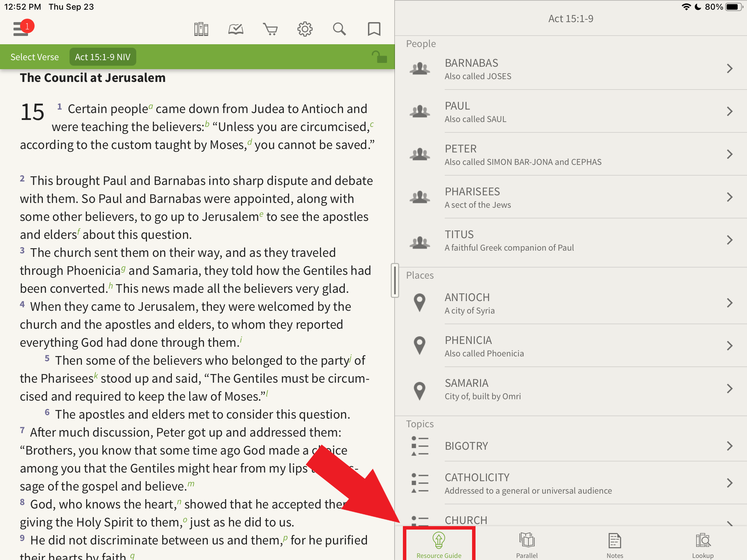Tap the people icon beside TITUS

[420, 243]
